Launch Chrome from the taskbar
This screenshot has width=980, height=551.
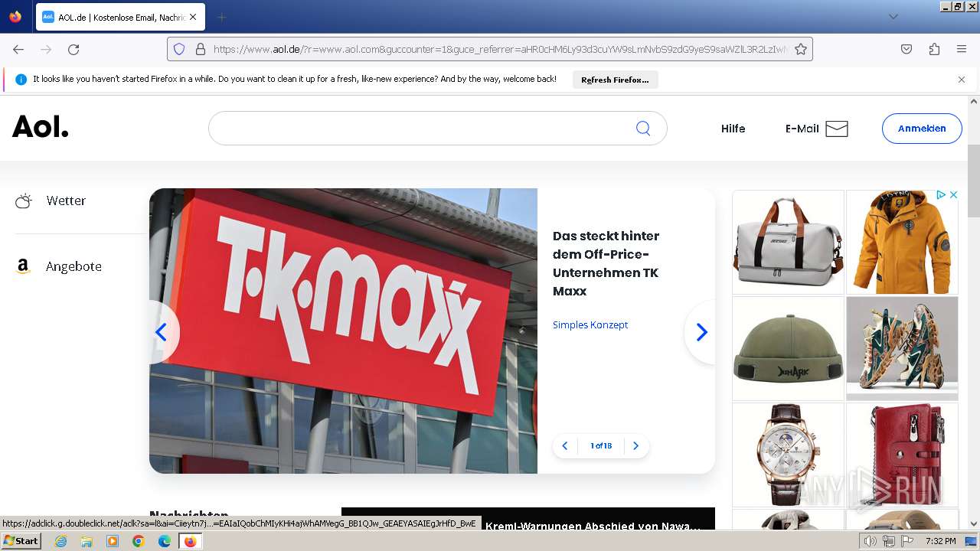tap(139, 541)
